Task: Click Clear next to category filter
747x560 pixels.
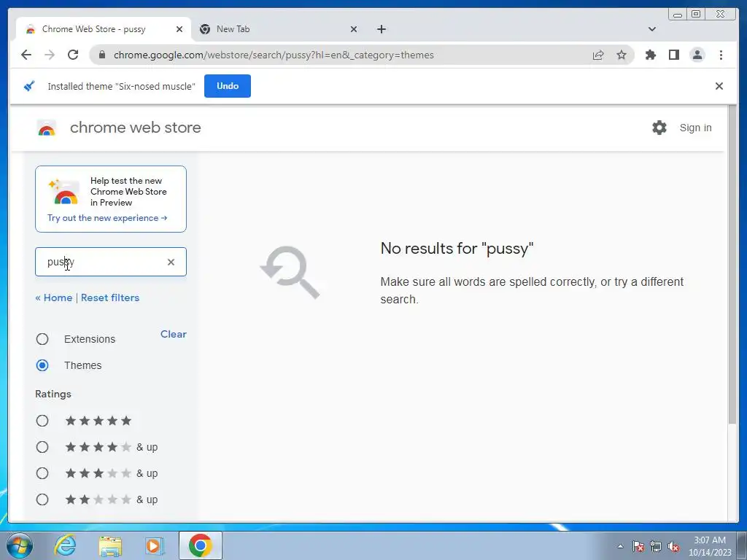Action: click(x=174, y=334)
